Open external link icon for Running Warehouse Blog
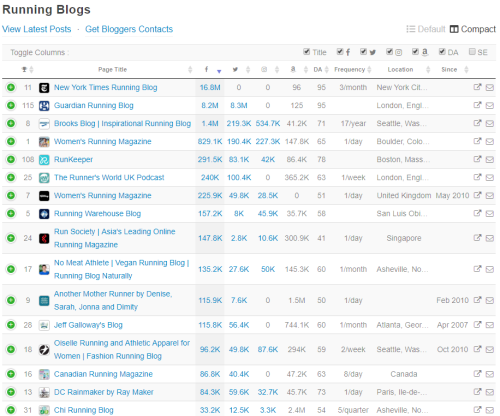Image resolution: width=500 pixels, height=416 pixels. (x=477, y=213)
